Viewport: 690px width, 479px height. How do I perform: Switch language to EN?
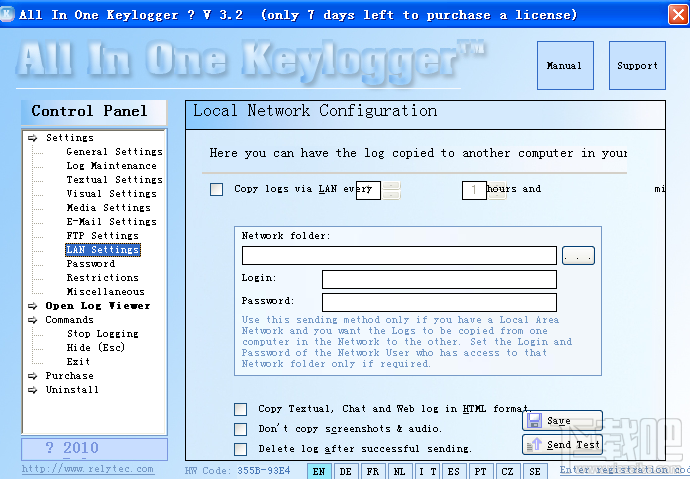(319, 471)
